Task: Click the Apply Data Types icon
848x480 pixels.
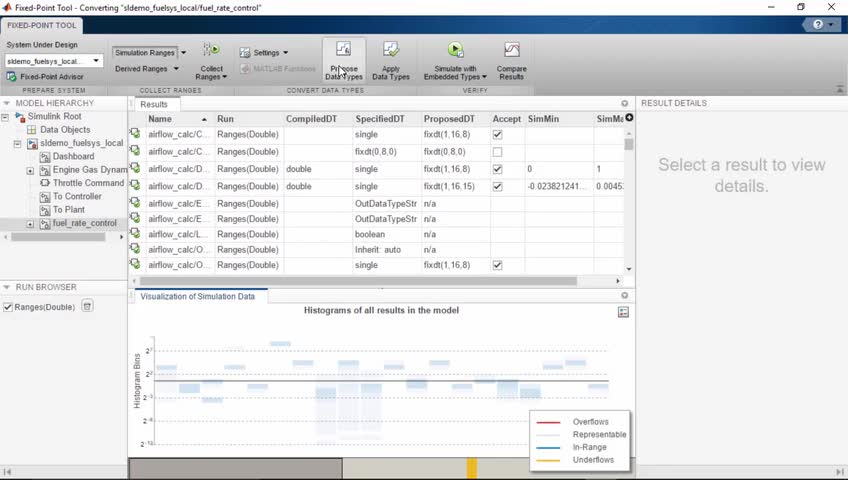Action: click(x=390, y=50)
